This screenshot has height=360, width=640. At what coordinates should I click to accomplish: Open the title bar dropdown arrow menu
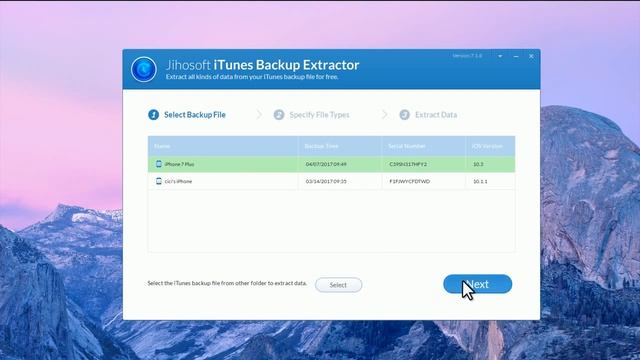[500, 56]
